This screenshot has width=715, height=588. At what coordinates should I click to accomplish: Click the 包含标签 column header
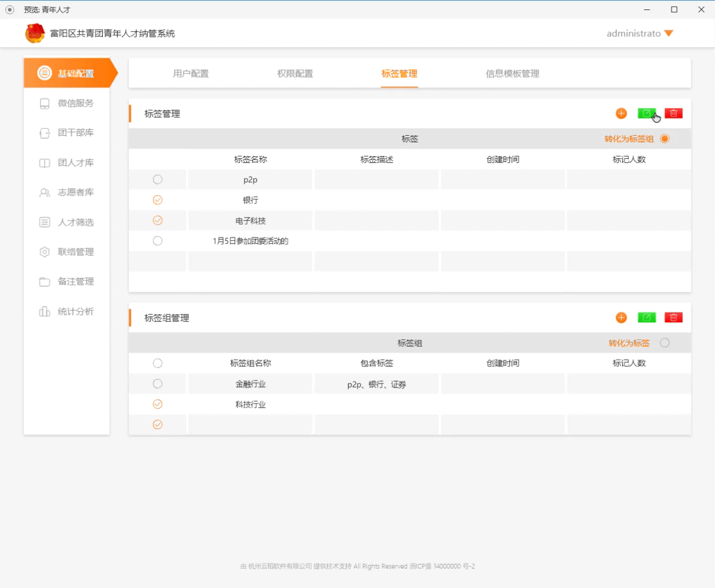point(377,363)
